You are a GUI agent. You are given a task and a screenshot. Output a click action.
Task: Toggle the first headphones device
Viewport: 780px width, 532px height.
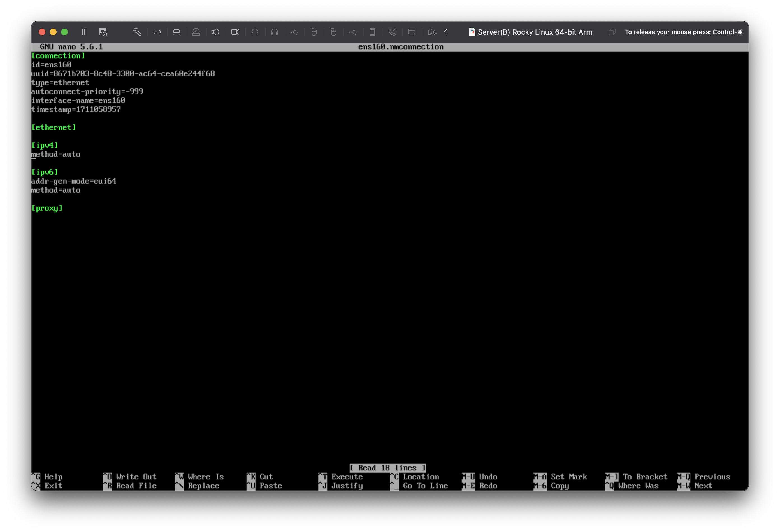coord(255,32)
